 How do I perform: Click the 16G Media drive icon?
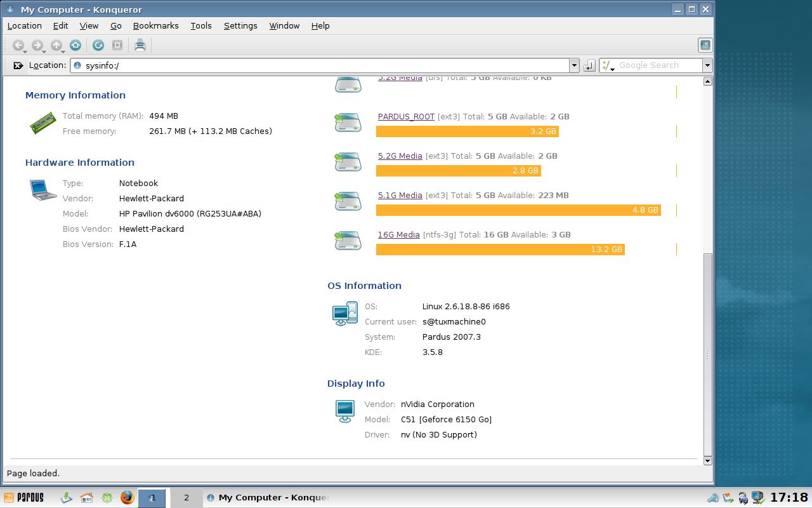[x=348, y=241]
